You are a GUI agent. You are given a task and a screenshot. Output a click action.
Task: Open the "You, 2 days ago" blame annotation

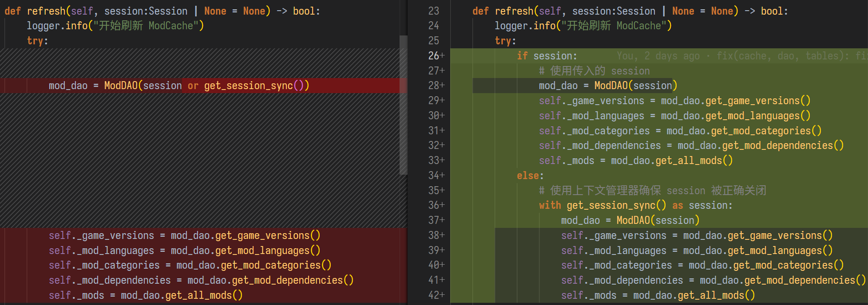click(658, 56)
